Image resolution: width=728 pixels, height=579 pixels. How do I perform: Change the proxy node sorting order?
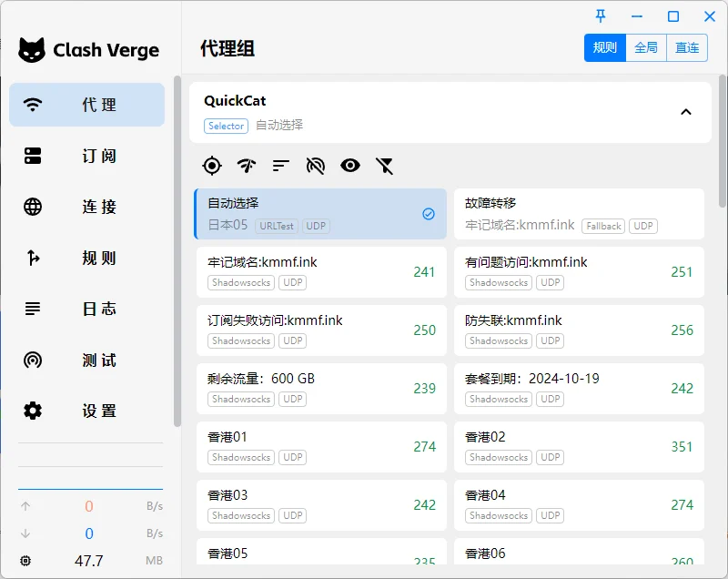click(278, 166)
